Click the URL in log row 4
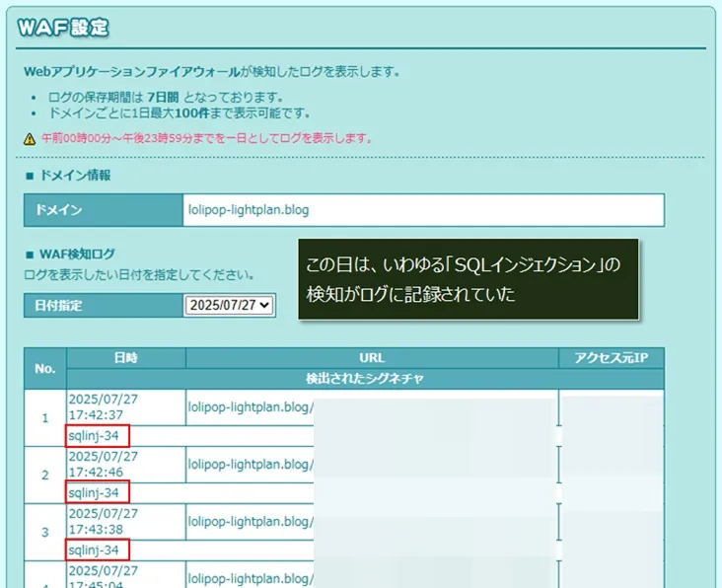This screenshot has width=722, height=588. coord(251,578)
